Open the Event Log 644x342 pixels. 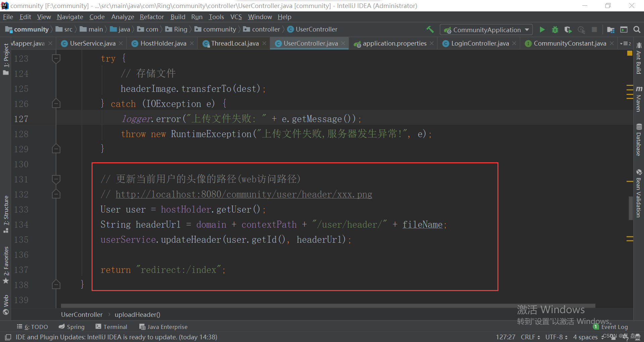click(610, 327)
